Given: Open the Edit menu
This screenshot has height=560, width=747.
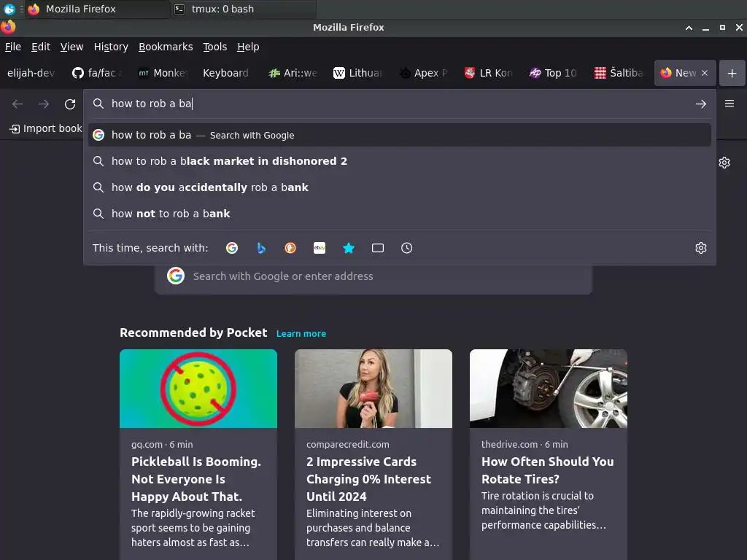Looking at the screenshot, I should [x=41, y=47].
